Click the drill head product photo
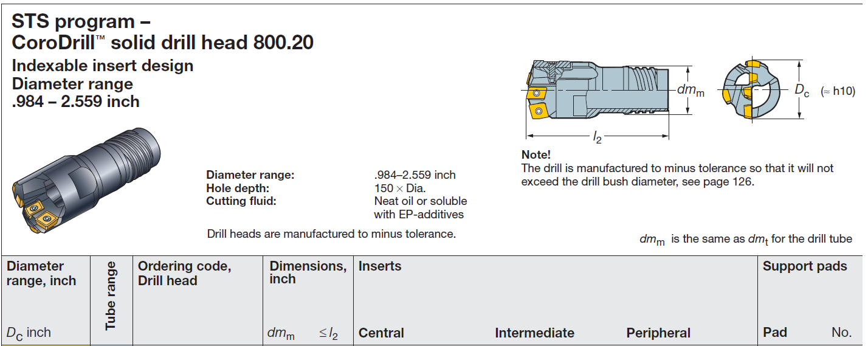The width and height of the screenshot is (868, 346). [88, 181]
